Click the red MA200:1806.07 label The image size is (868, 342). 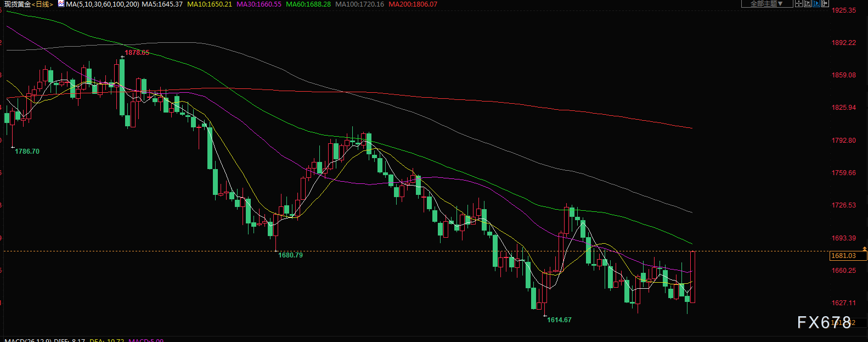click(x=413, y=4)
